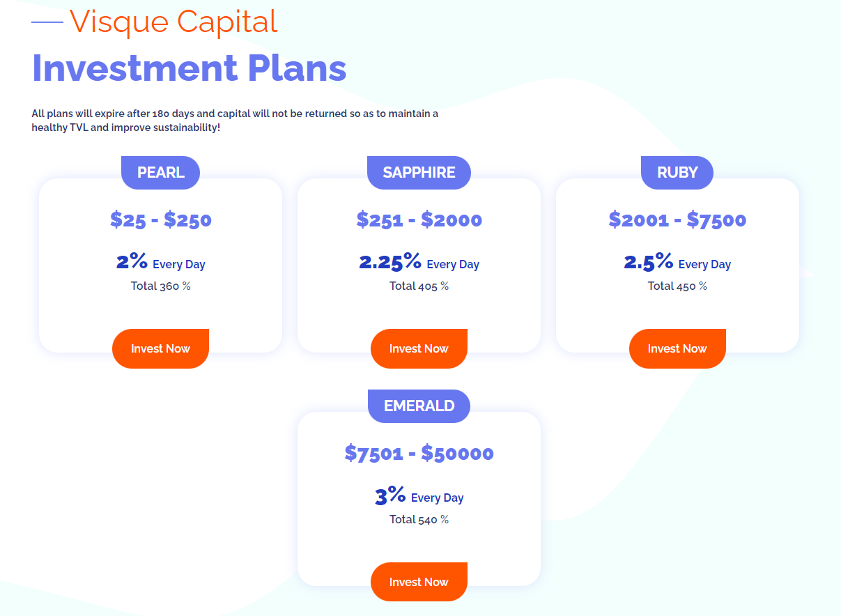Image resolution: width=841 pixels, height=616 pixels.
Task: Click the 3% Every Day rate
Action: (419, 496)
